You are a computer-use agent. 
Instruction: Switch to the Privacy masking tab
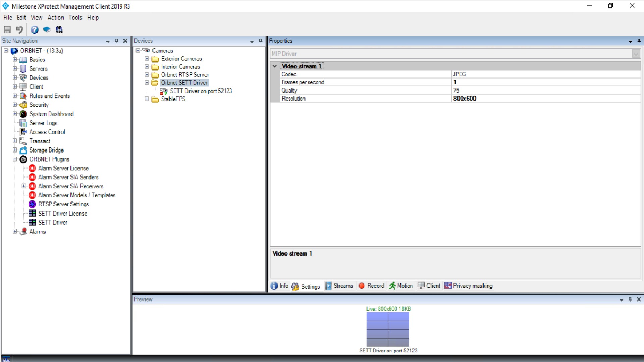[x=469, y=286]
